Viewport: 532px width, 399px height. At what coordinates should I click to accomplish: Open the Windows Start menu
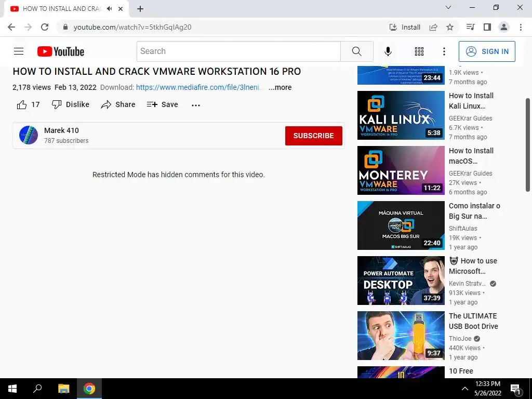(12, 389)
